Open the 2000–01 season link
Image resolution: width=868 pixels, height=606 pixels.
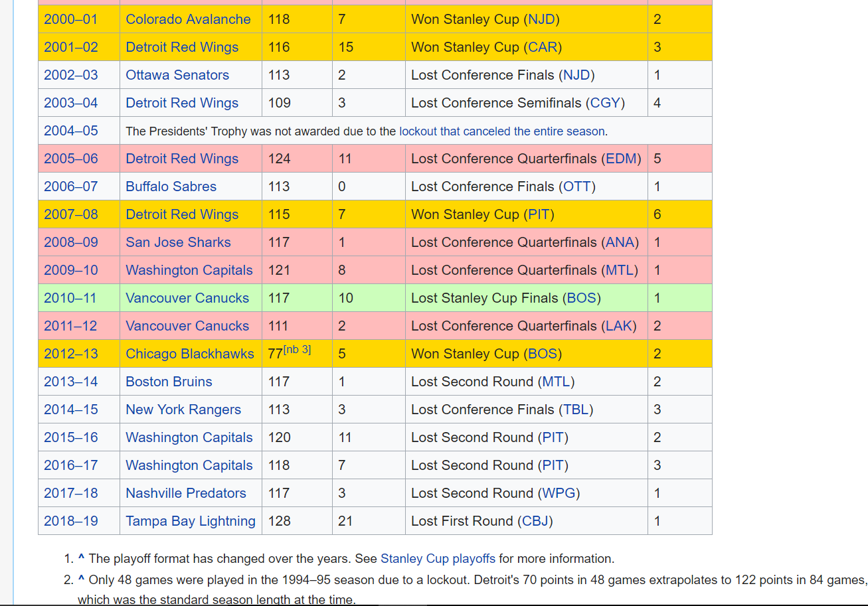coord(70,19)
